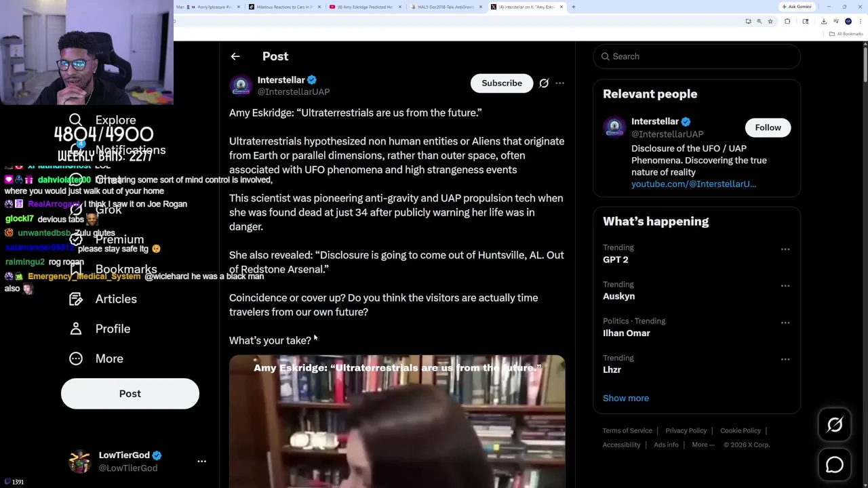Expand the footer More menu
Image resolution: width=868 pixels, height=488 pixels.
pos(703,445)
